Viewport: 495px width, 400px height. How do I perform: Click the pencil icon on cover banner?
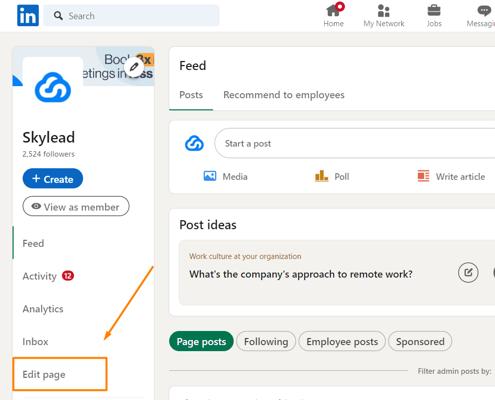coord(134,67)
